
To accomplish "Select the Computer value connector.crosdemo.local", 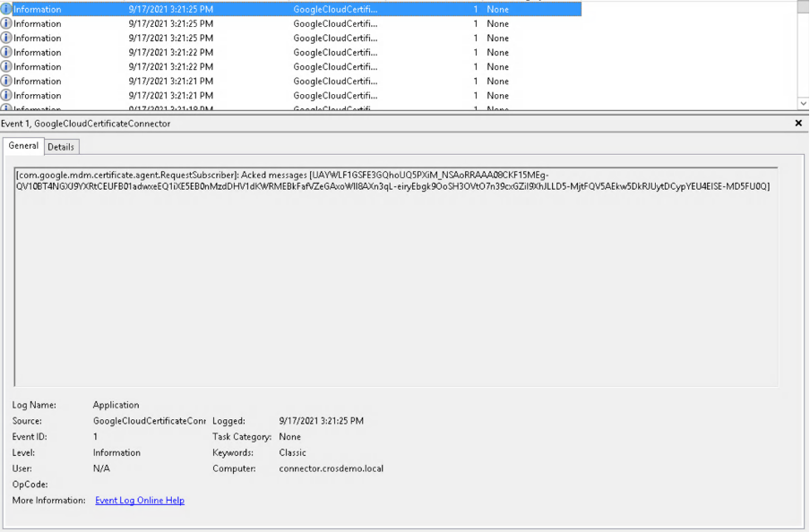I will (x=331, y=468).
